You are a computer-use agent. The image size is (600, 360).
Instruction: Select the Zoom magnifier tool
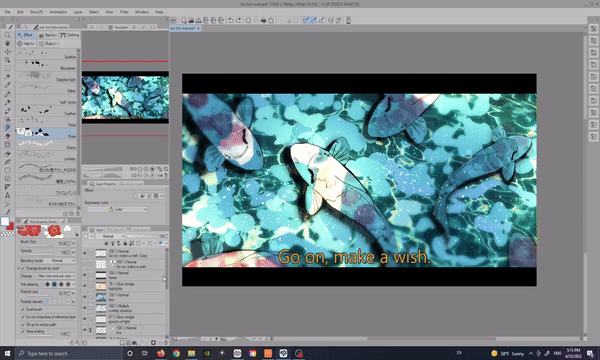[x=7, y=35]
